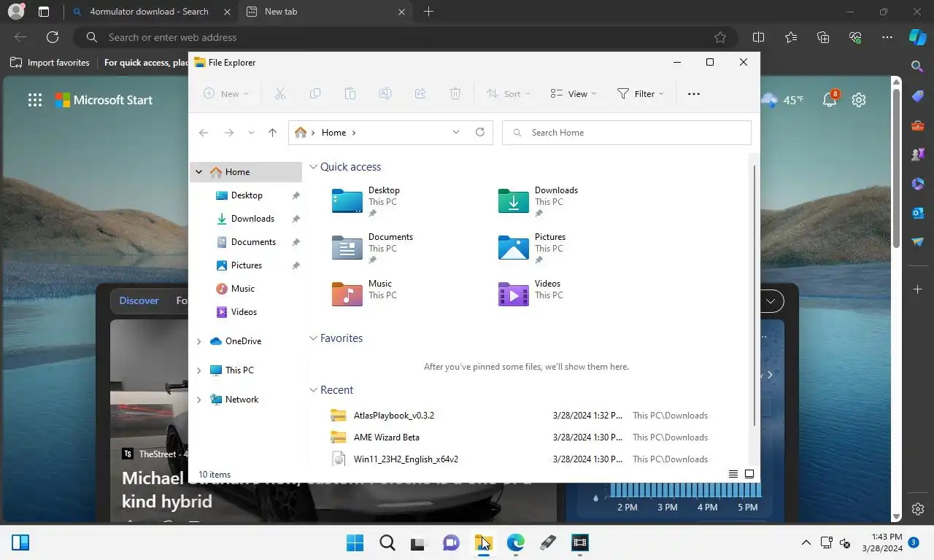Screen dimensions: 934x560
Task: Open the See more ellipsis in File Explorer
Action: coord(694,93)
